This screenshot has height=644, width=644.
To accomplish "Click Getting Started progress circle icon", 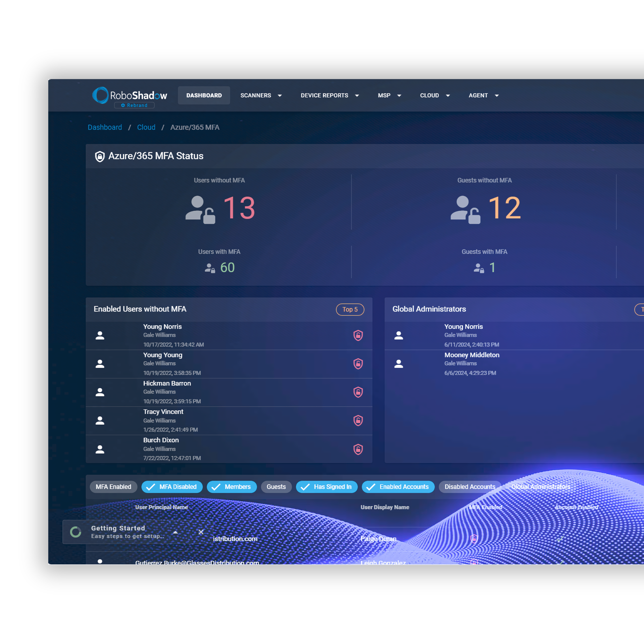I will click(x=76, y=532).
